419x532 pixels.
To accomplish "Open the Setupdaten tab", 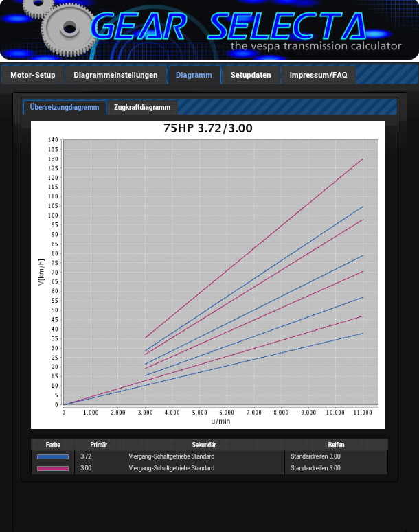I will point(251,76).
